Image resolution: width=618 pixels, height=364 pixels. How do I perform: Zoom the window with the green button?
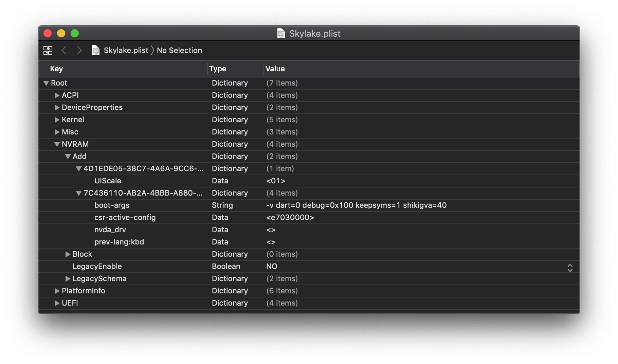point(75,33)
